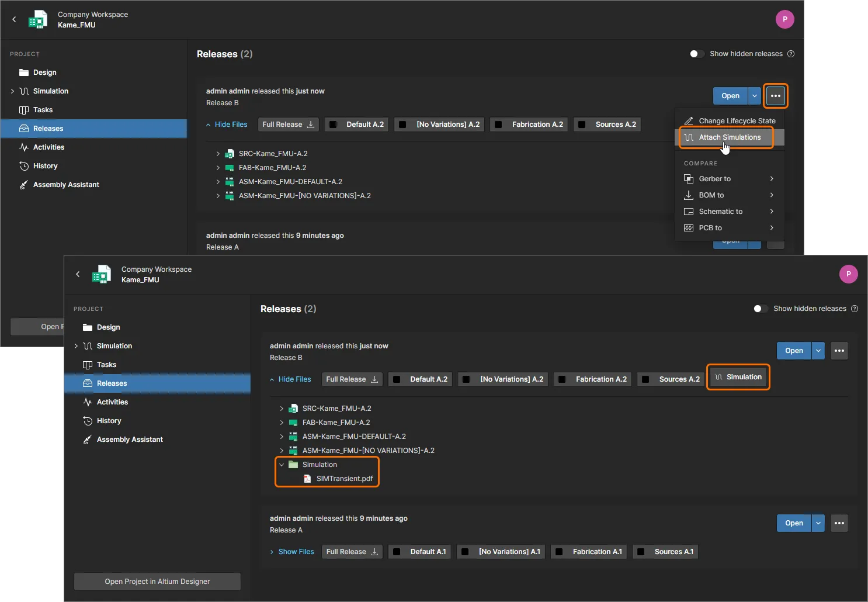Click the Open Project in Altium Designer button
868x602 pixels.
pyautogui.click(x=157, y=582)
